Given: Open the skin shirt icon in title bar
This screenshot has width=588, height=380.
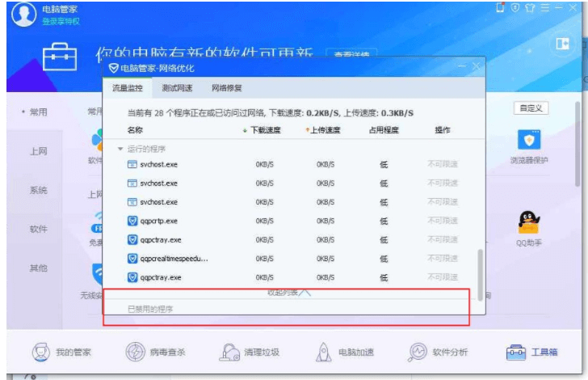Looking at the screenshot, I should (530, 7).
